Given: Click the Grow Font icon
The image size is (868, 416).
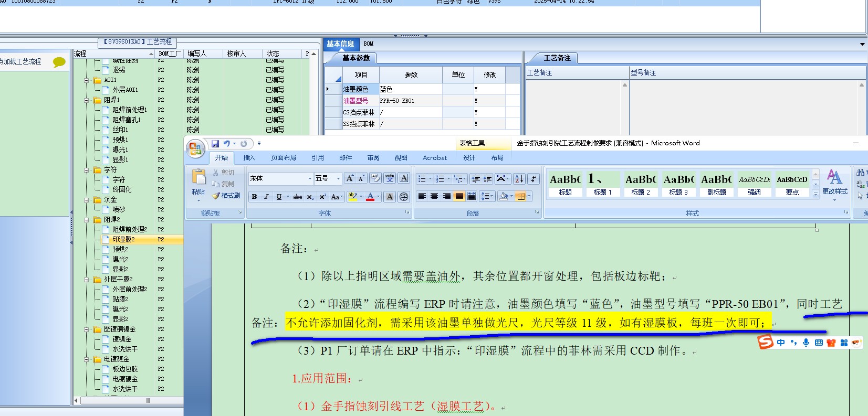Looking at the screenshot, I should 350,178.
